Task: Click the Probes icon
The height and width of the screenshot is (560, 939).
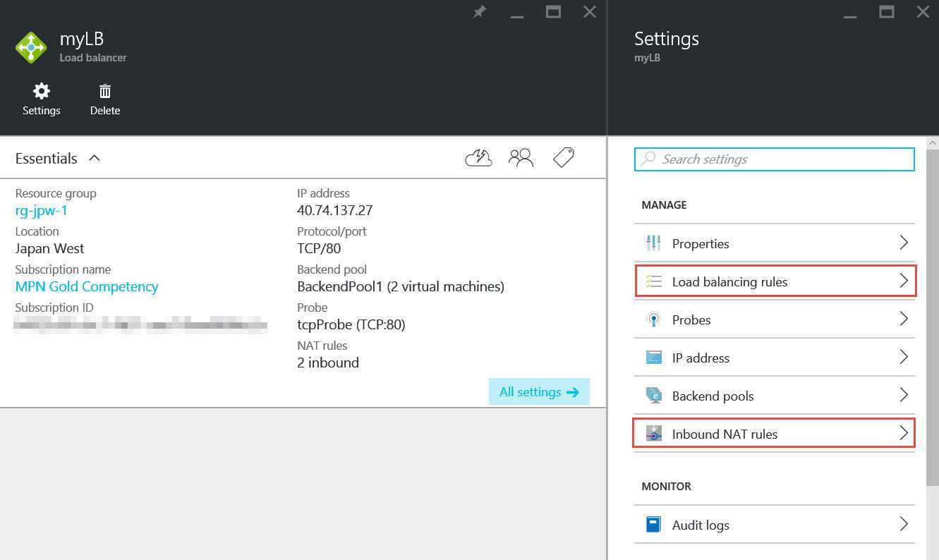Action: click(x=654, y=319)
